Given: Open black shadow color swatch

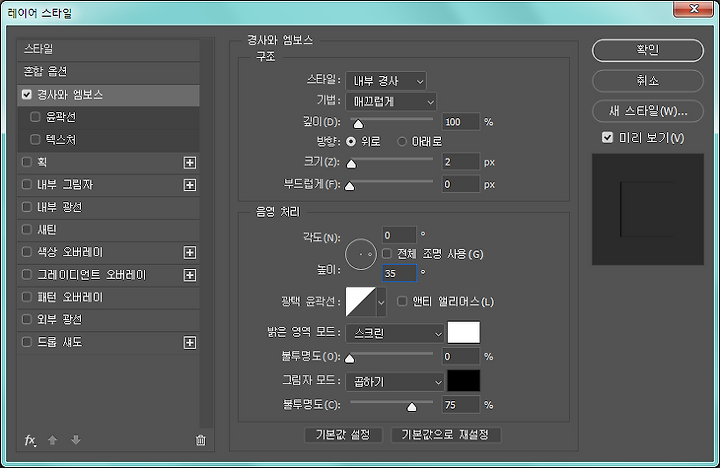Looking at the screenshot, I should (464, 381).
